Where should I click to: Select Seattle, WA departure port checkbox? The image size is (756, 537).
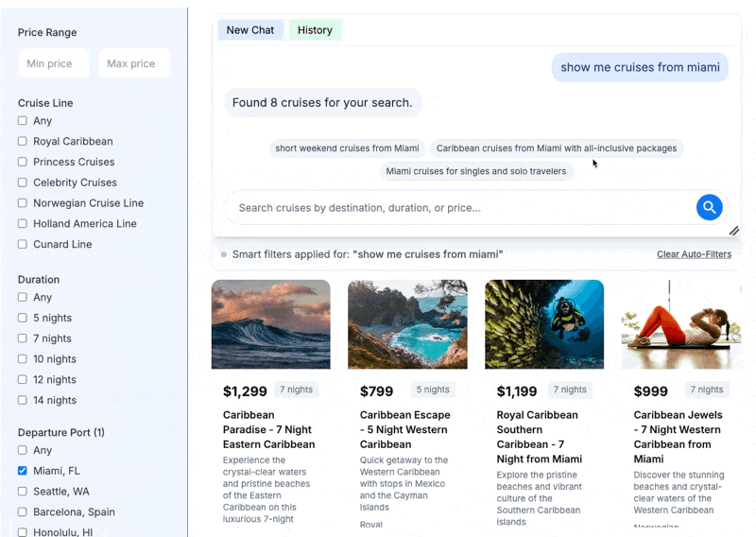[23, 492]
